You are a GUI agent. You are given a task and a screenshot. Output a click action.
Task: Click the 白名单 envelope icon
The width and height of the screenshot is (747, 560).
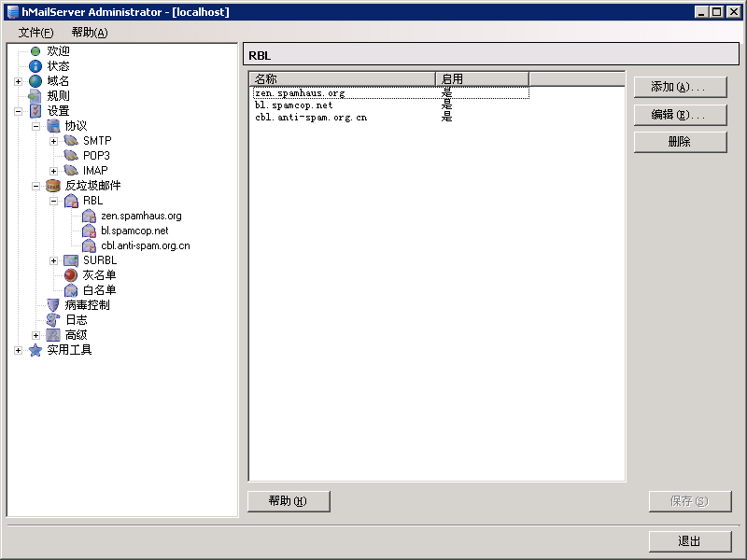click(71, 290)
